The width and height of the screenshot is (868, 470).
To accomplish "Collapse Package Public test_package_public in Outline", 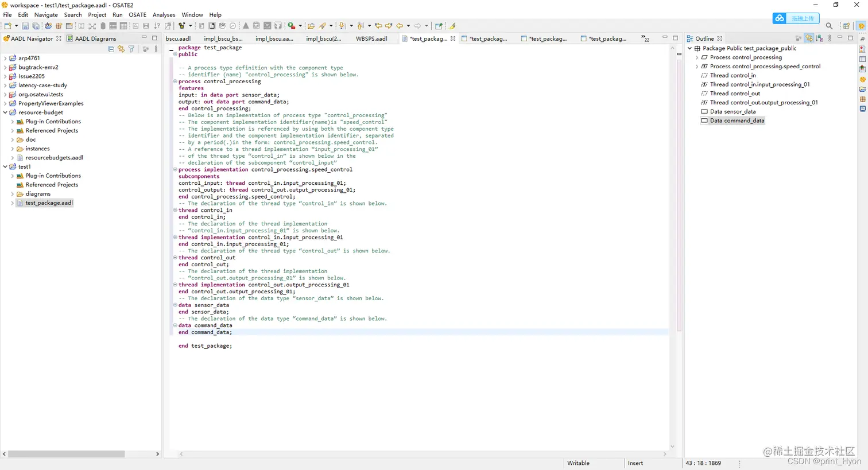I will pos(690,48).
